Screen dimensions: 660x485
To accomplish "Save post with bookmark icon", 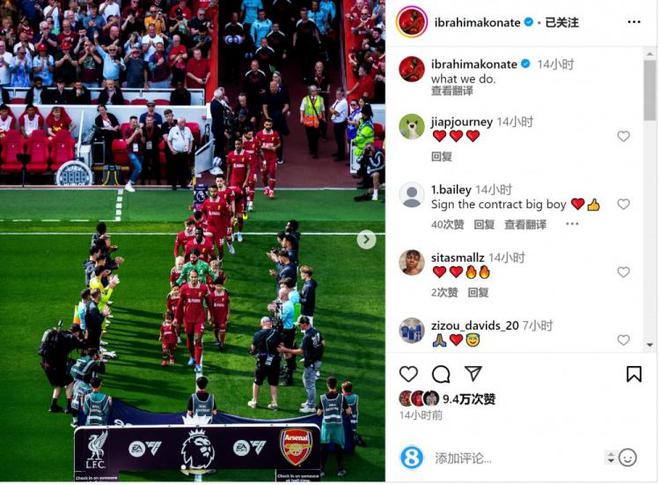I will [633, 374].
